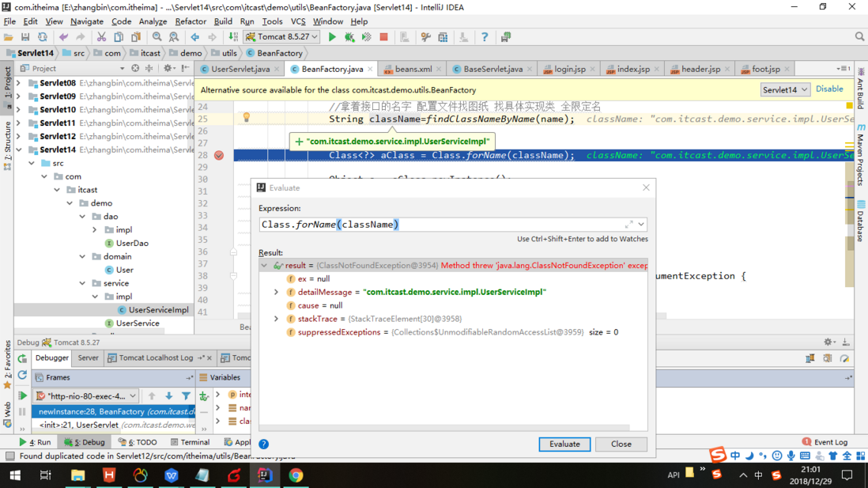This screenshot has width=868, height=488.
Task: Select UserService in the project tree
Action: 138,323
